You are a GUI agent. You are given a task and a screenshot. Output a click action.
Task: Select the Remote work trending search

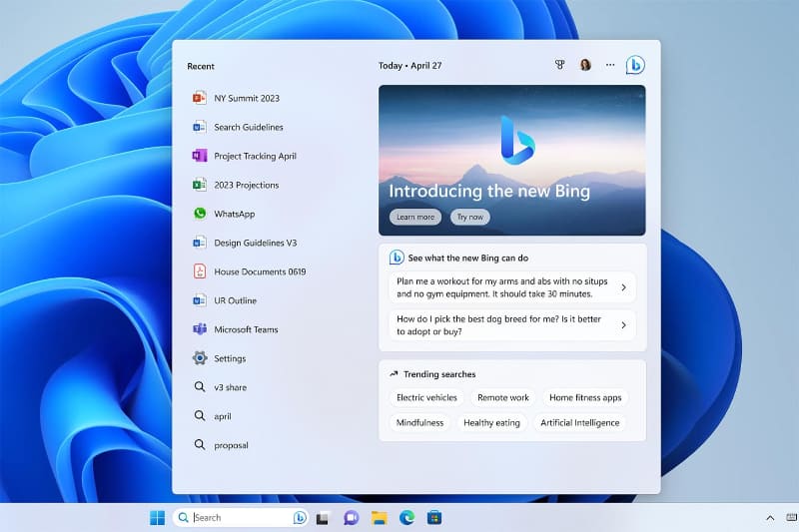click(x=503, y=397)
